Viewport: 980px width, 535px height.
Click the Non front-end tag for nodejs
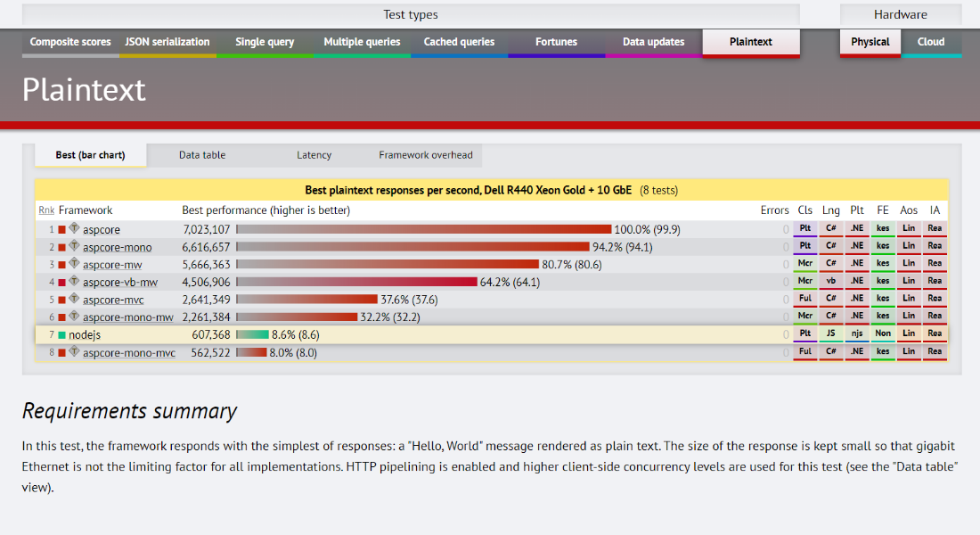pos(883,334)
